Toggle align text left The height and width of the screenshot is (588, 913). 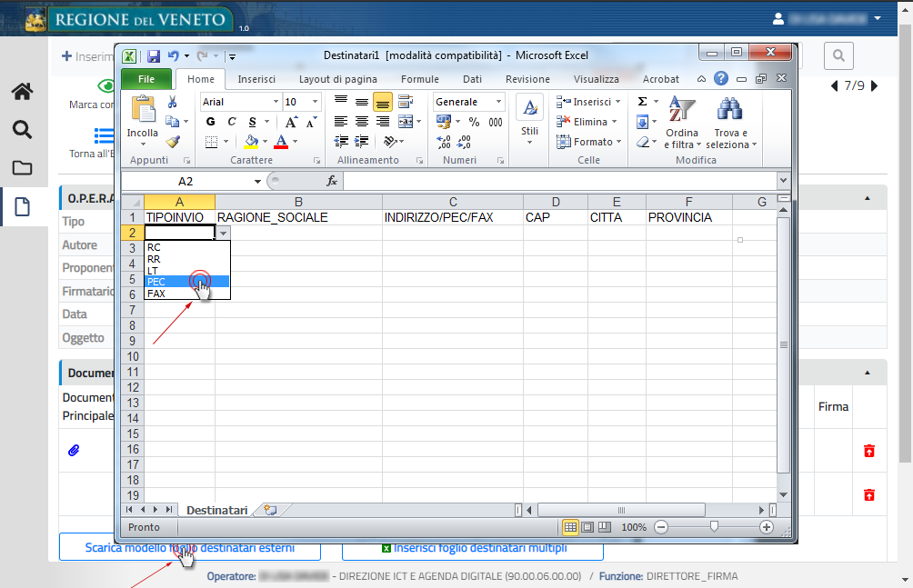341,122
